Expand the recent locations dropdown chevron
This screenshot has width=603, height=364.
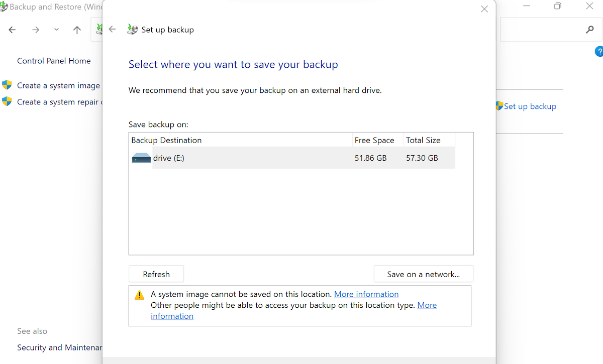pos(56,30)
